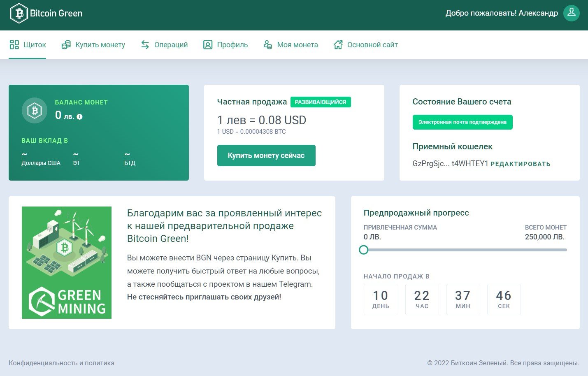This screenshot has width=588, height=376.
Task: Click the Состояние Вашего счета heading
Action: click(462, 102)
